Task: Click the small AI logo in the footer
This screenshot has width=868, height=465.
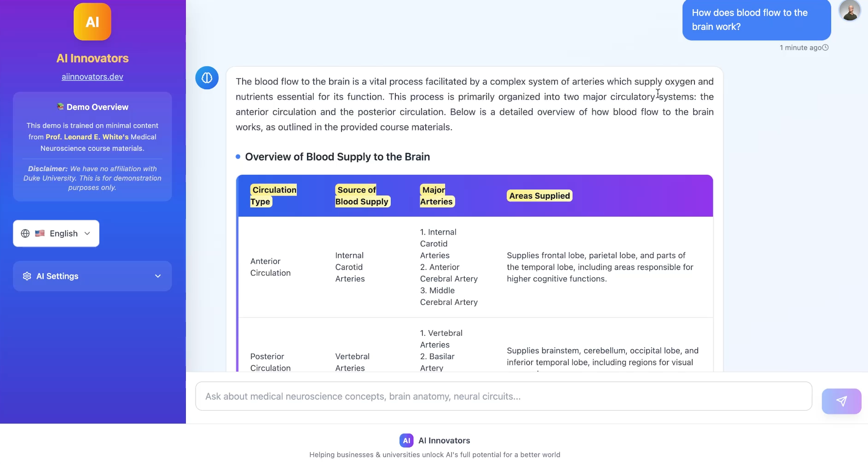Action: tap(406, 440)
